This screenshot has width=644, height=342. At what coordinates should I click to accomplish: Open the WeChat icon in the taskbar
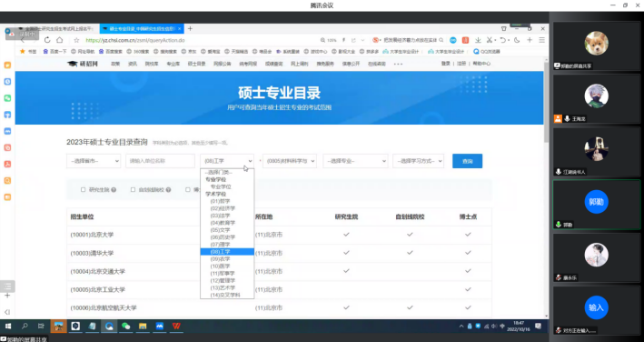125,326
